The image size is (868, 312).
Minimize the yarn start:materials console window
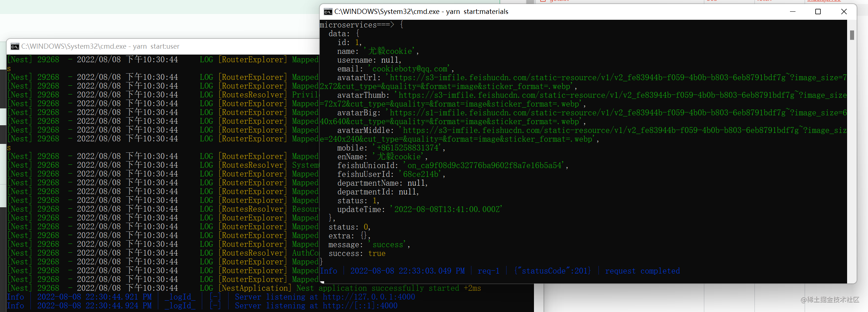[x=793, y=12]
